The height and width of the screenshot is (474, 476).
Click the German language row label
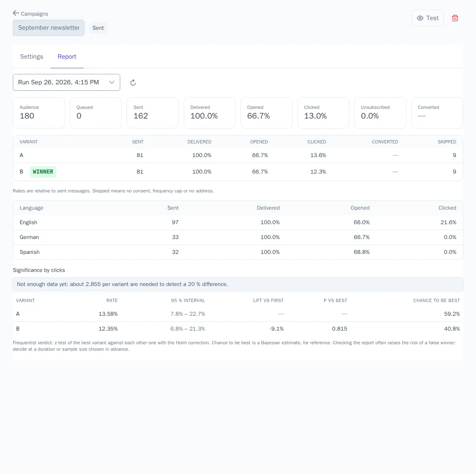(x=29, y=237)
